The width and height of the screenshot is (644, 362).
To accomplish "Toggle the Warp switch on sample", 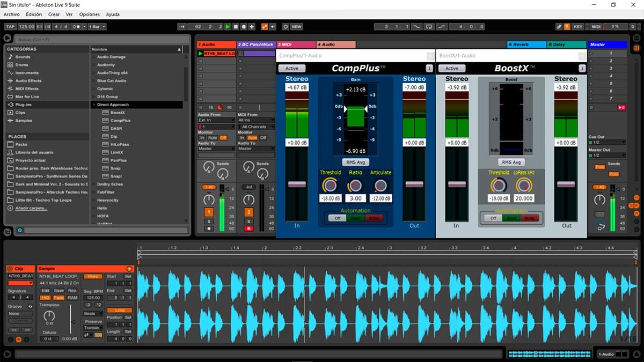I will (94, 276).
